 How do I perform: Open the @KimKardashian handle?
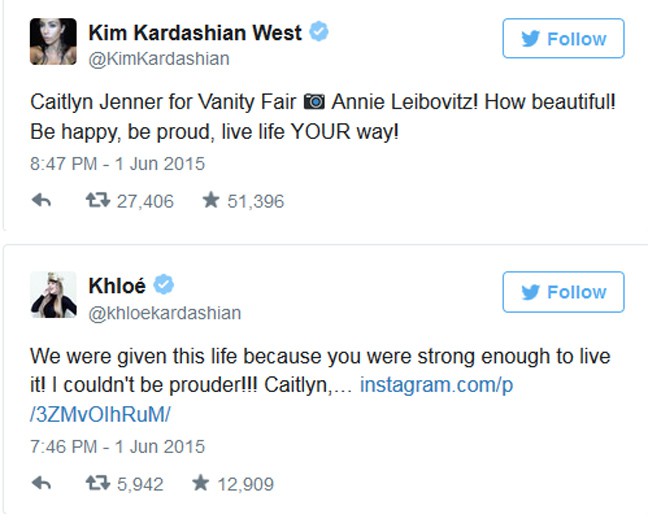[x=159, y=58]
